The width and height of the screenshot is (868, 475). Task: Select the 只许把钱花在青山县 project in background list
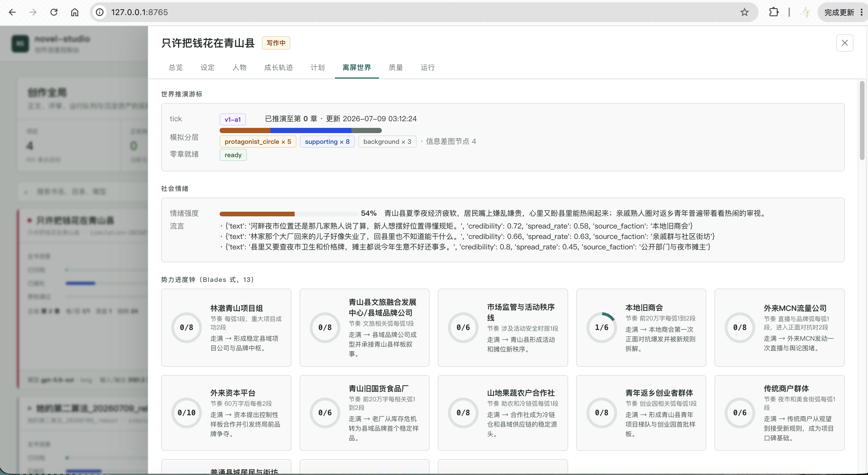coord(75,221)
